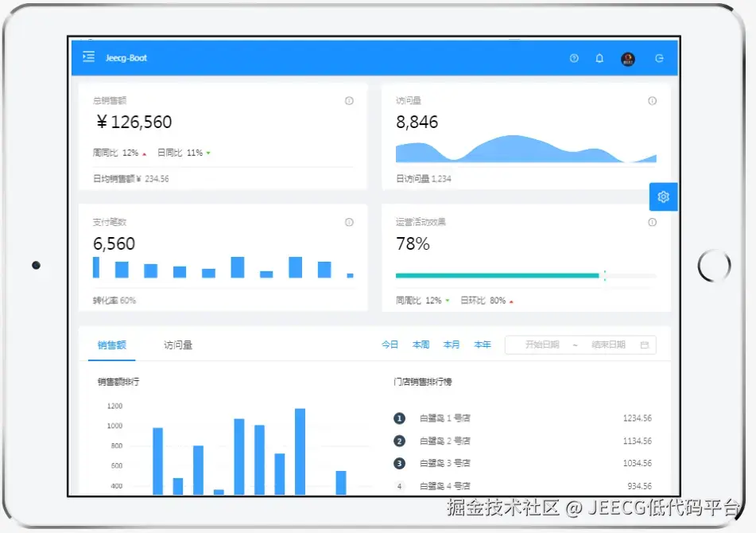Show info icon on 支付笔数 card
This screenshot has width=756, height=533.
click(349, 222)
